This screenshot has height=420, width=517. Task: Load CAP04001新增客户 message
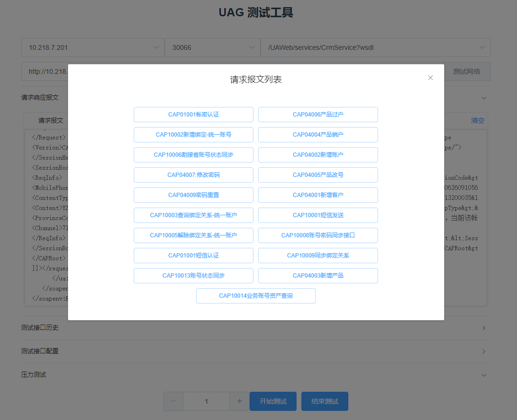coord(318,195)
